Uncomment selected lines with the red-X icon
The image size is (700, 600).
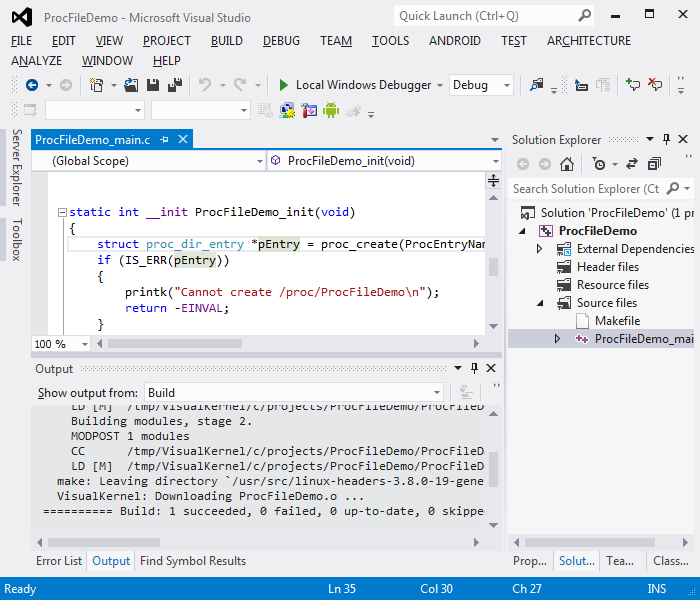(655, 84)
